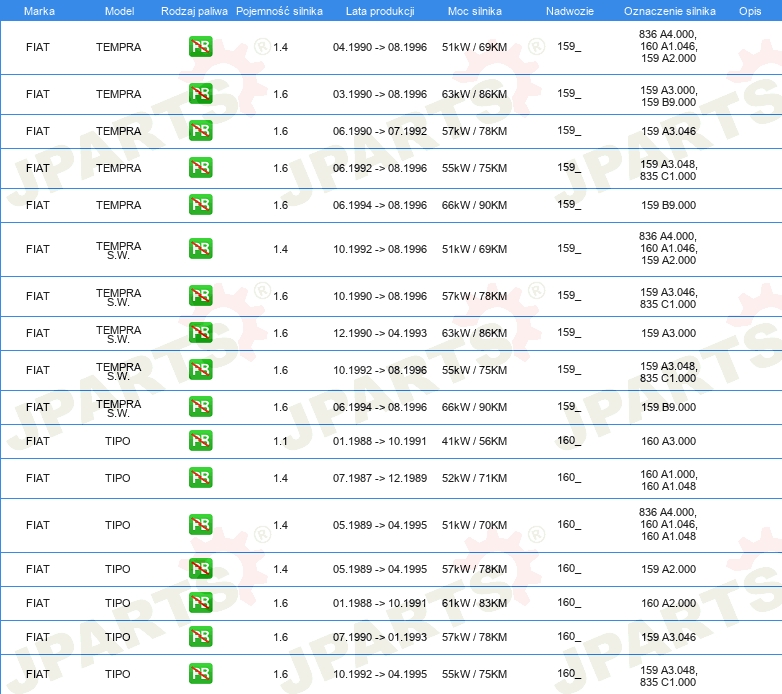
Task: Click the 61kW / 83KM power cell
Action: pos(474,603)
